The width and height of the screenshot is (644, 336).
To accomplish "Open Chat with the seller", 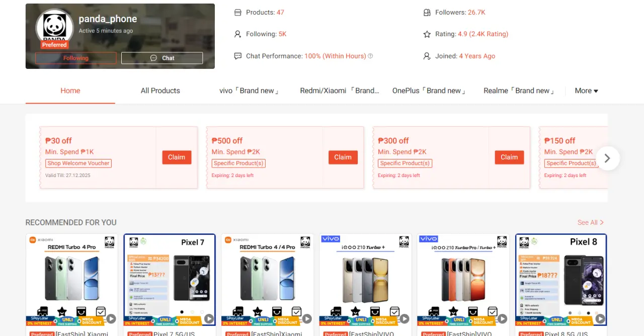I will tap(162, 58).
